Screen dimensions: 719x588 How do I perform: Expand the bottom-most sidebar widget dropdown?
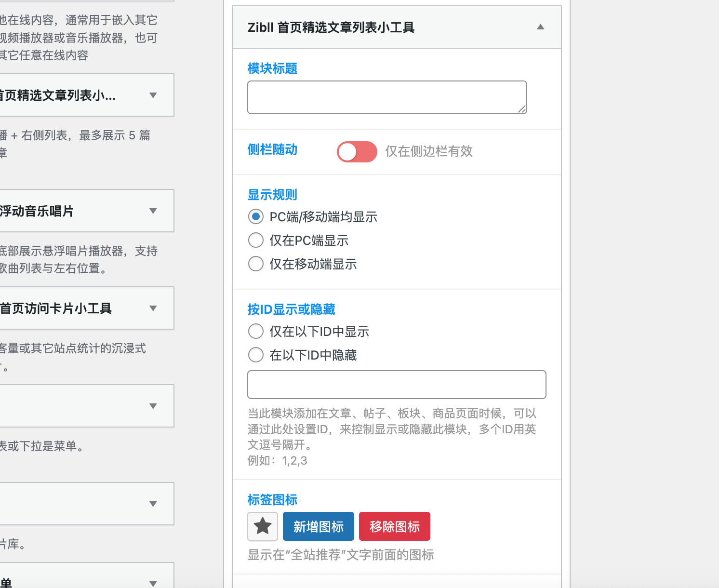tap(153, 583)
